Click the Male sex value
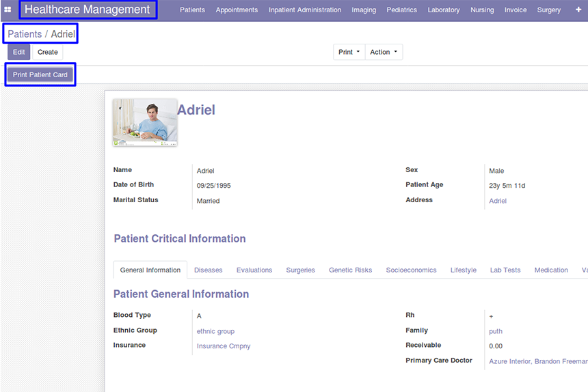Image resolution: width=588 pixels, height=392 pixels. (496, 171)
